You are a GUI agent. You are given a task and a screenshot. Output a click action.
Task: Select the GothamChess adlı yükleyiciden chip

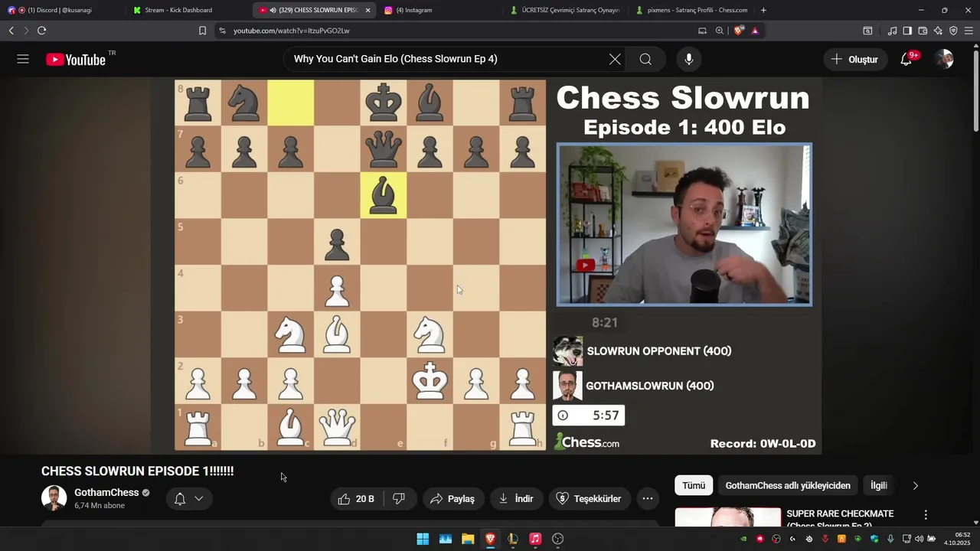coord(788,485)
